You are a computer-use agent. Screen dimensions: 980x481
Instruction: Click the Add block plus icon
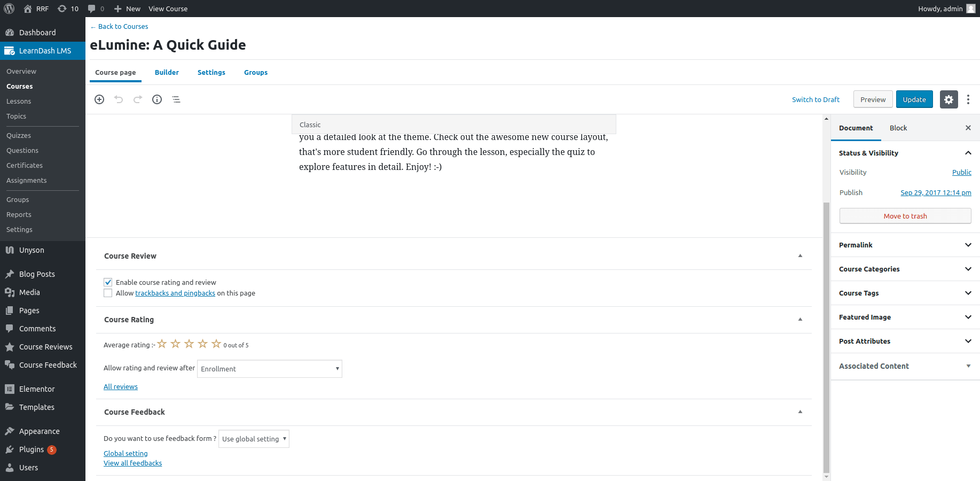pos(99,99)
